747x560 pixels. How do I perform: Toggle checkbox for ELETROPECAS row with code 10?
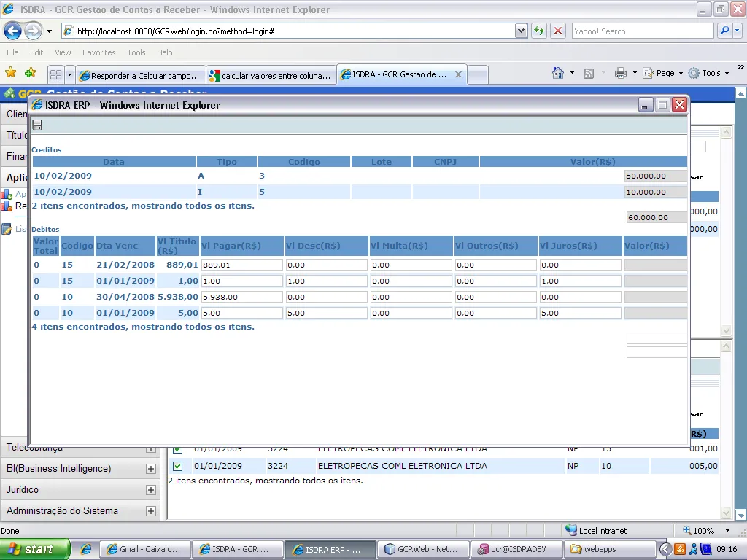click(x=178, y=466)
